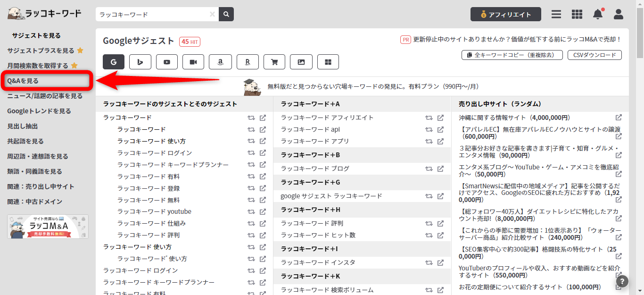Viewport: 644px width, 295px height.
Task: Select the YouTube suggest source icon
Action: (x=167, y=62)
